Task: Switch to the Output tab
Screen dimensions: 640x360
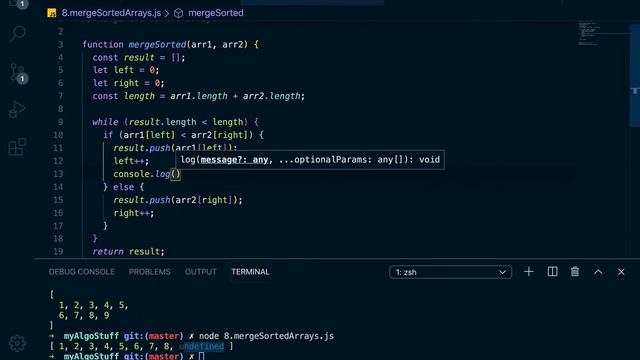Action: point(200,272)
